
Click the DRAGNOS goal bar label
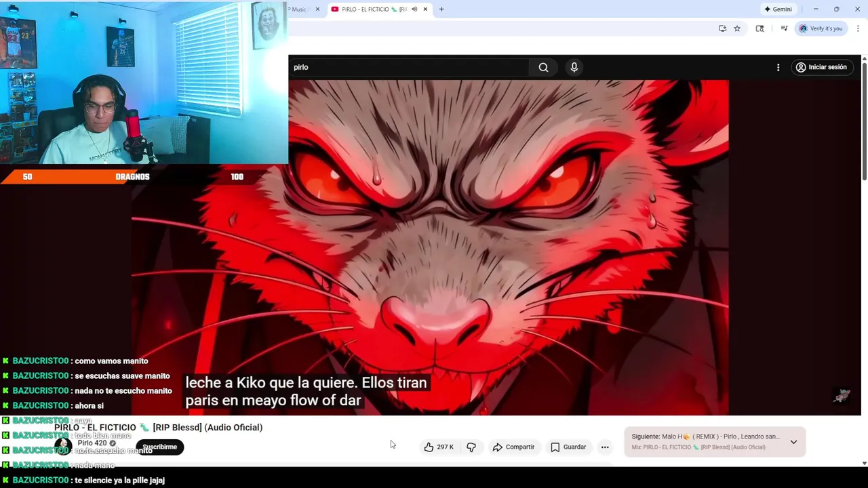coord(132,177)
